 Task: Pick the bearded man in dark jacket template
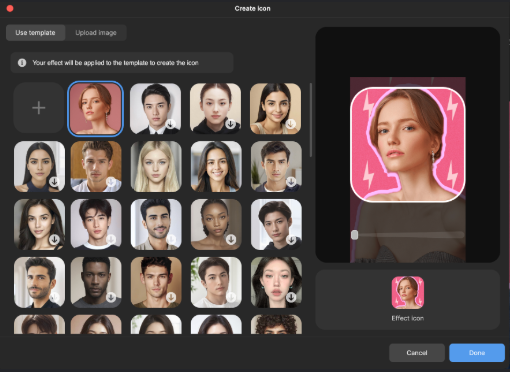click(39, 282)
